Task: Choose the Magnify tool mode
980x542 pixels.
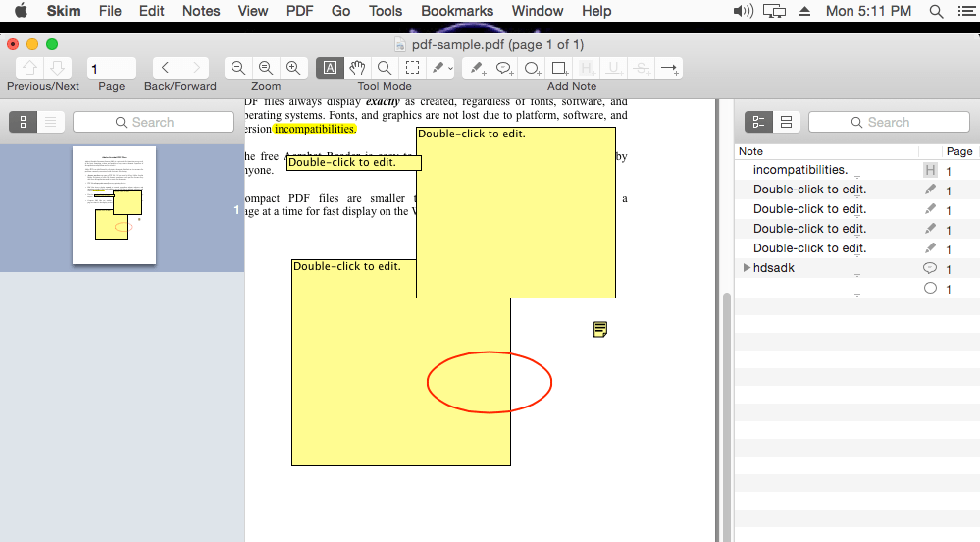Action: pyautogui.click(x=385, y=68)
